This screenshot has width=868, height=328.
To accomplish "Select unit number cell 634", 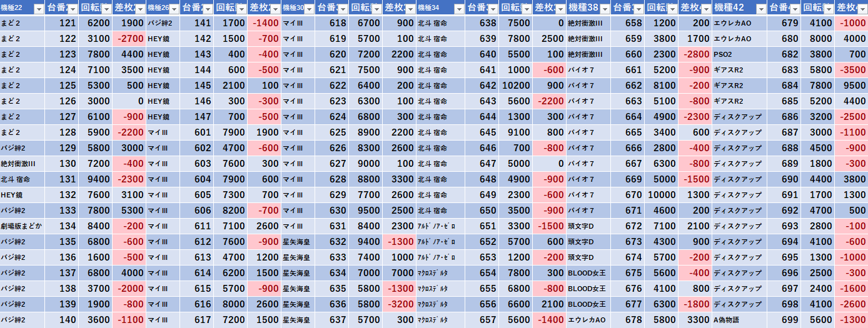I will (331, 273).
